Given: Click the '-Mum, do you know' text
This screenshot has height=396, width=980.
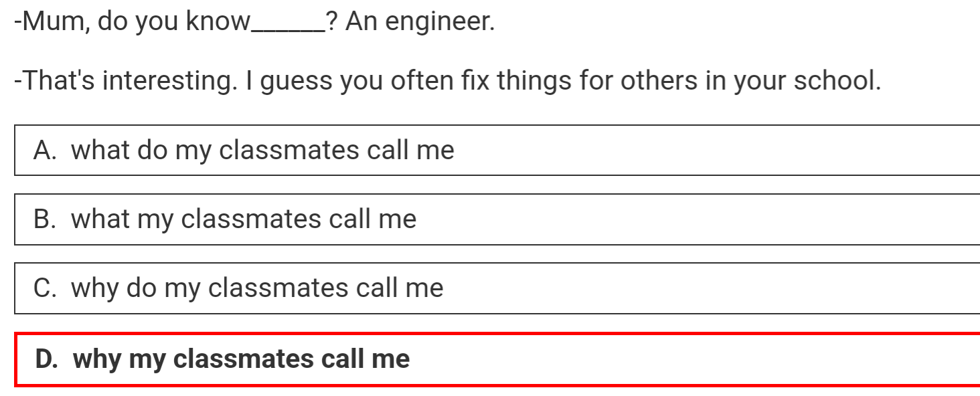Looking at the screenshot, I should point(132,23).
